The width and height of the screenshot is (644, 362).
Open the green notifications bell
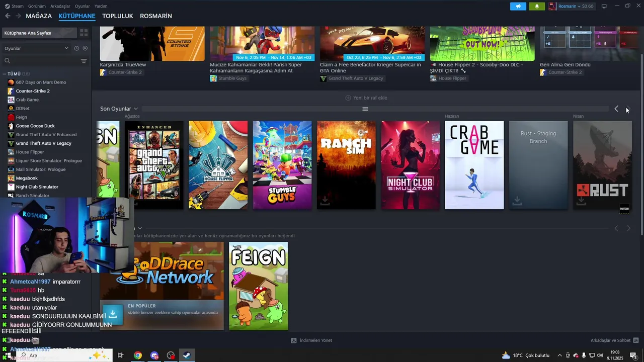pos(537,6)
